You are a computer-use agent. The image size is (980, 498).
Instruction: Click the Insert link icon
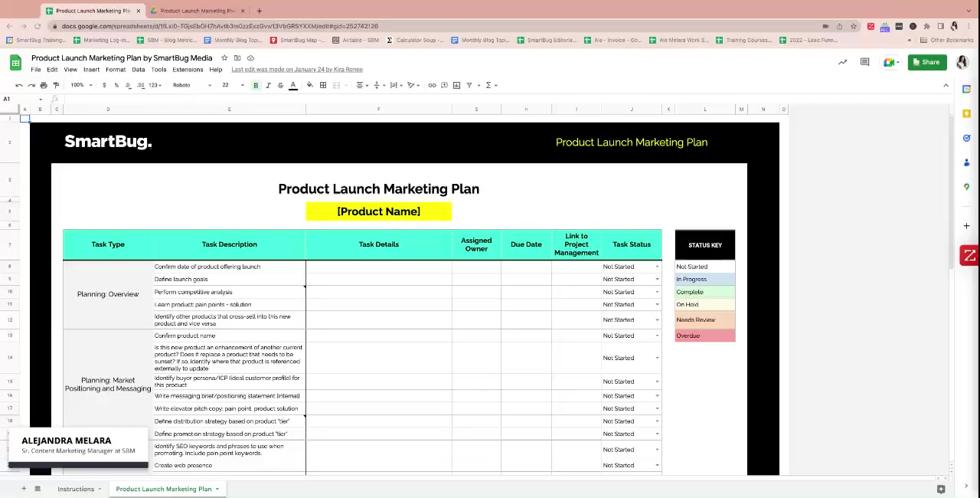coord(432,85)
